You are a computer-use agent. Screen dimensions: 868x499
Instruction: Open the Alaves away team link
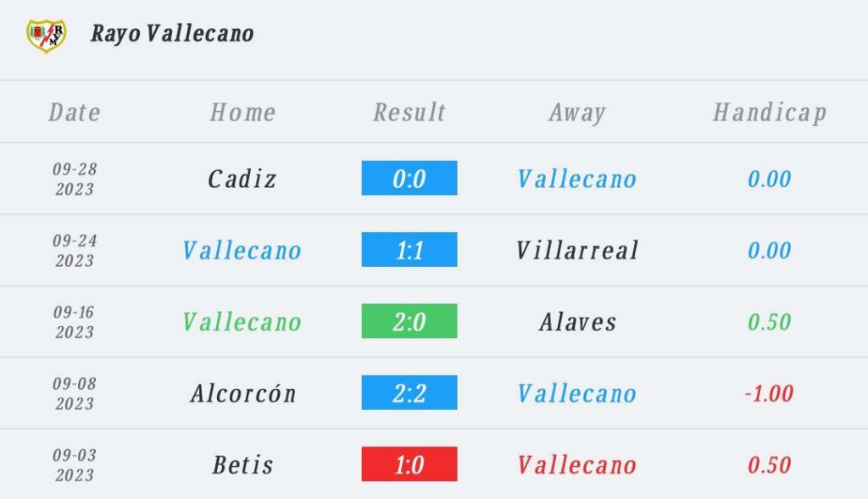(x=577, y=321)
